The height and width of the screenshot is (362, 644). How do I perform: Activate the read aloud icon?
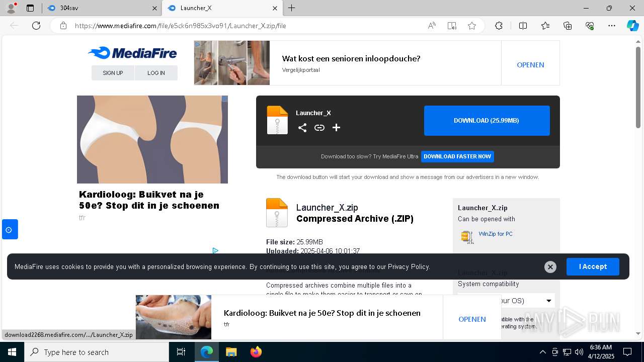pos(432,26)
